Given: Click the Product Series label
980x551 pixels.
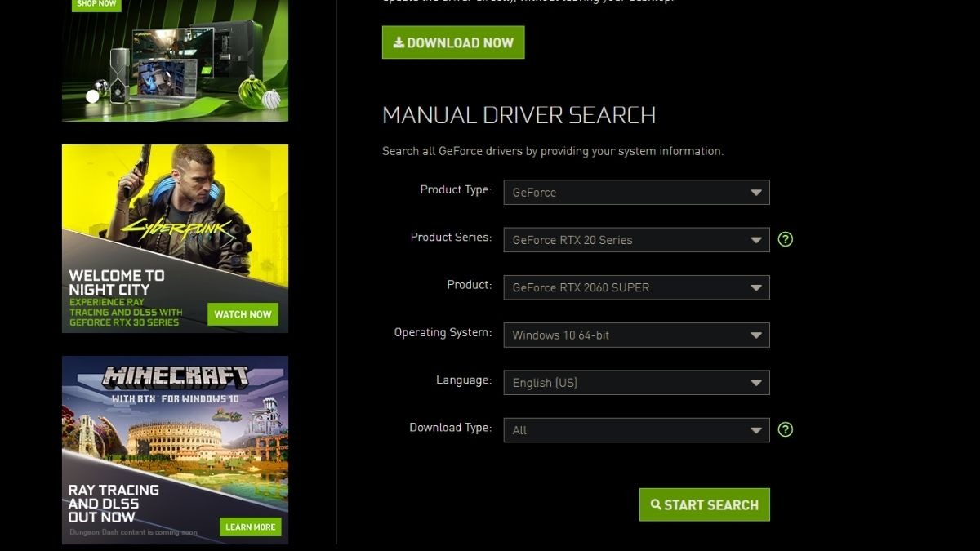Looking at the screenshot, I should [x=451, y=237].
